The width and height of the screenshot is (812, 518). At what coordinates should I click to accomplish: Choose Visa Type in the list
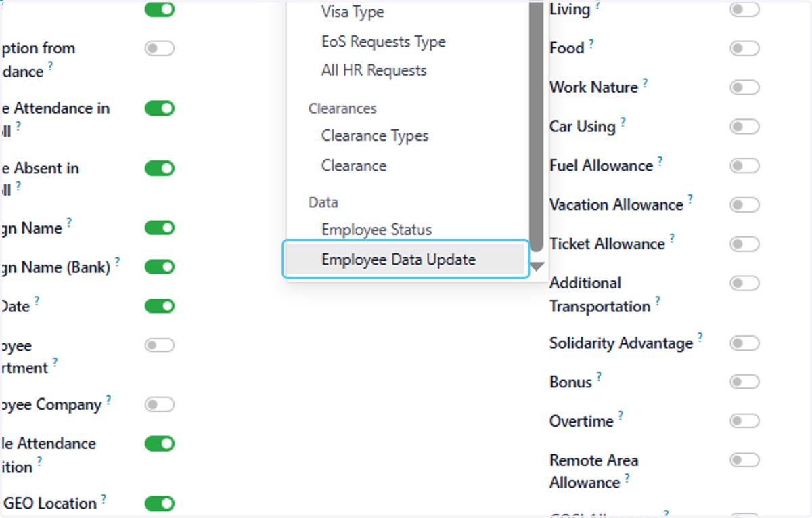click(353, 12)
